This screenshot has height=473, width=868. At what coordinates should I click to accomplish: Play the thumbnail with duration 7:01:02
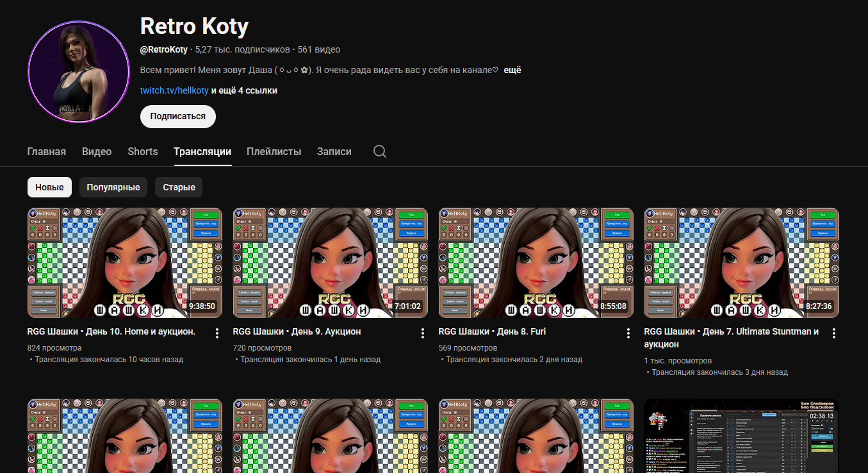pos(331,263)
